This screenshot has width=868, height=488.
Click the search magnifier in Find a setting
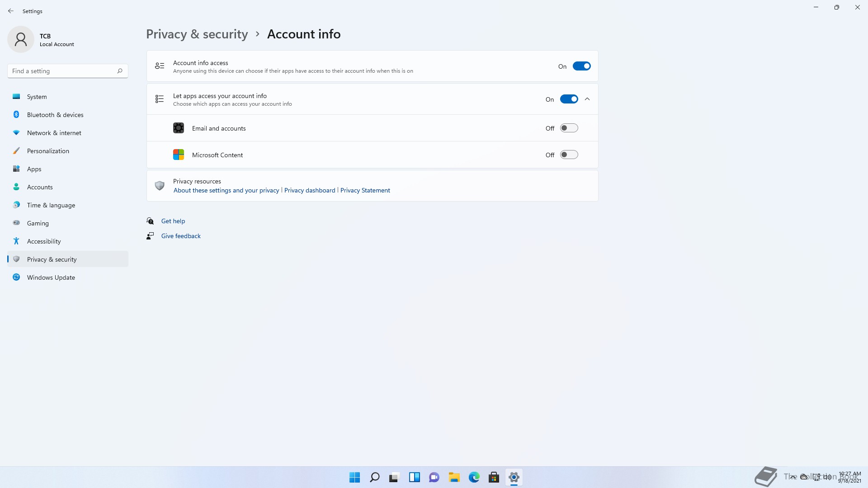pos(120,71)
